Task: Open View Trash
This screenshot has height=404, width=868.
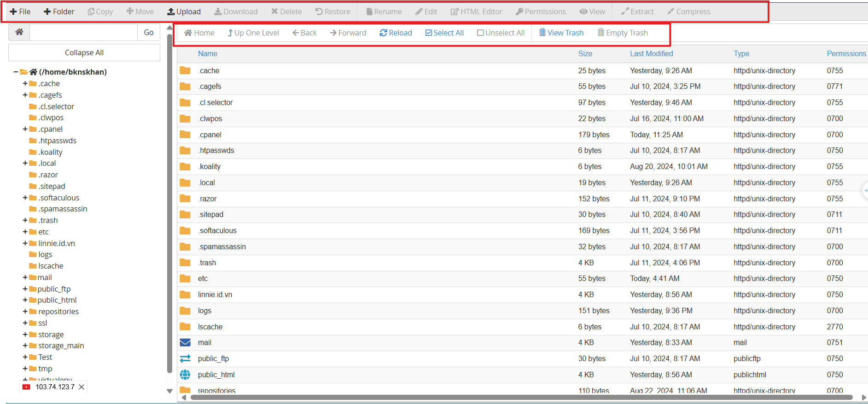Action: coord(561,33)
